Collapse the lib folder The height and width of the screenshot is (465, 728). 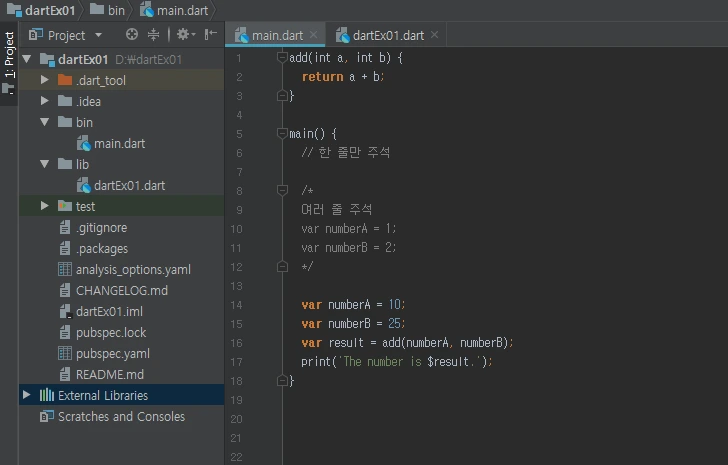[45, 164]
